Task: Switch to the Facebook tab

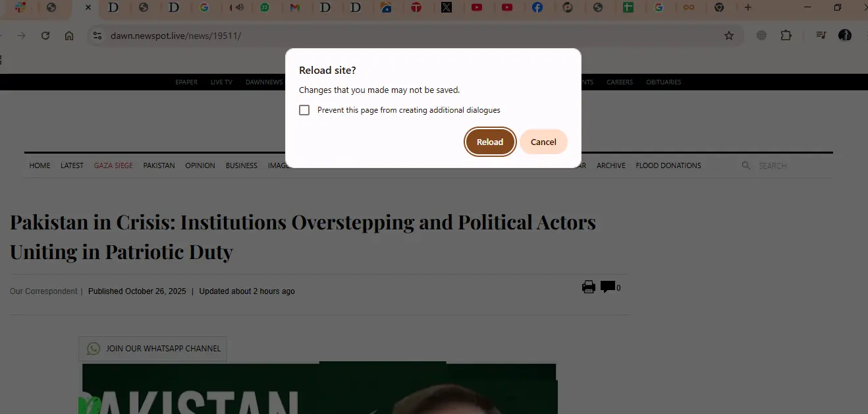Action: tap(537, 8)
